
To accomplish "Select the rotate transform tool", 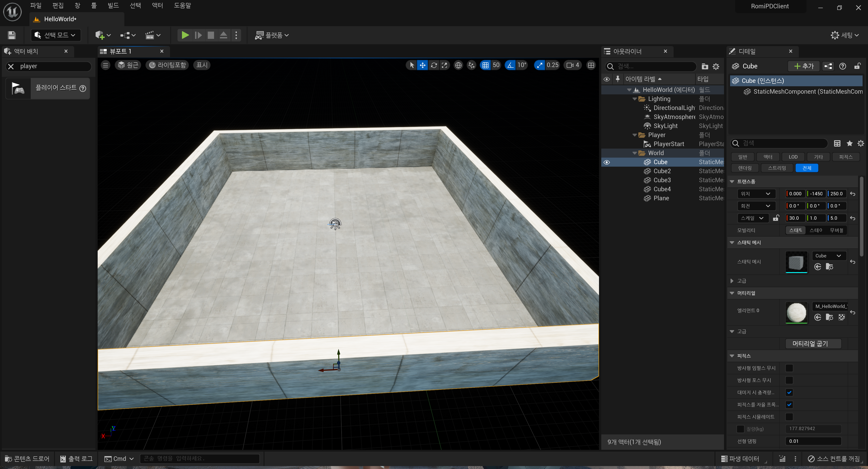I will tap(434, 65).
